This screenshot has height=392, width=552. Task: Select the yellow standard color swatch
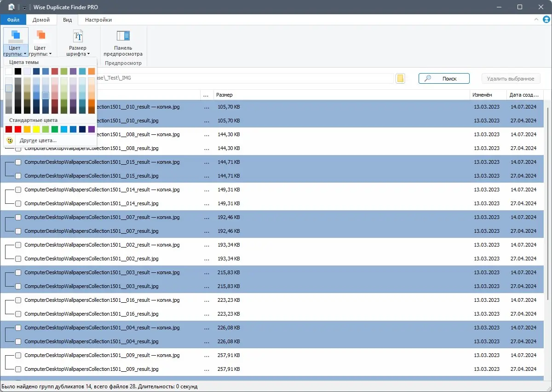click(36, 129)
